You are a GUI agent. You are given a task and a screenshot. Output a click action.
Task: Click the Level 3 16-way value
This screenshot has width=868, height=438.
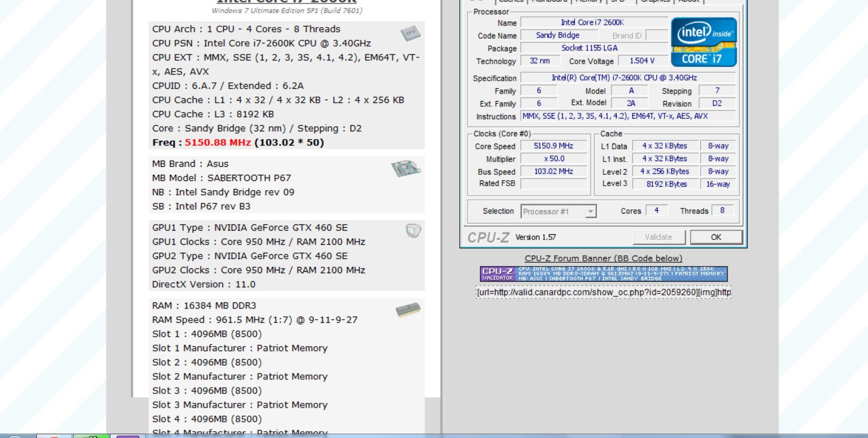pos(718,184)
